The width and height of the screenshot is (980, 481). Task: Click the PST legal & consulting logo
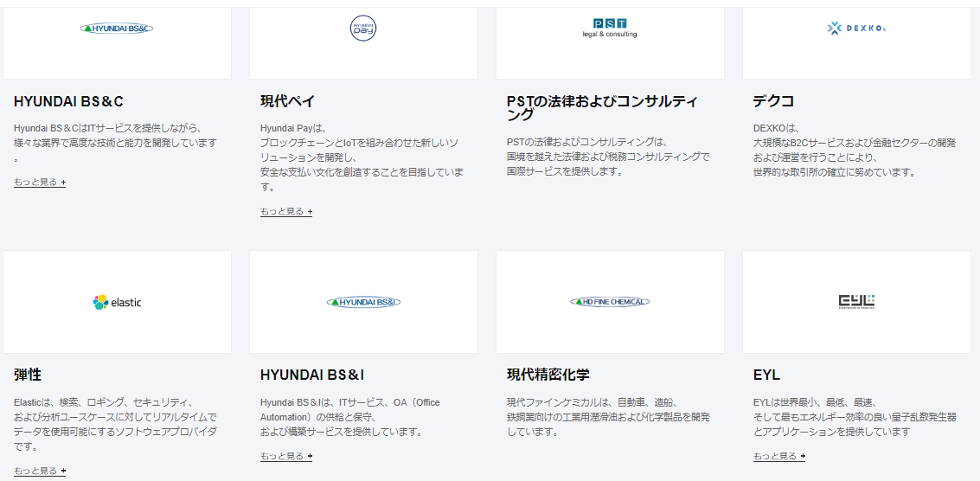pos(610,28)
